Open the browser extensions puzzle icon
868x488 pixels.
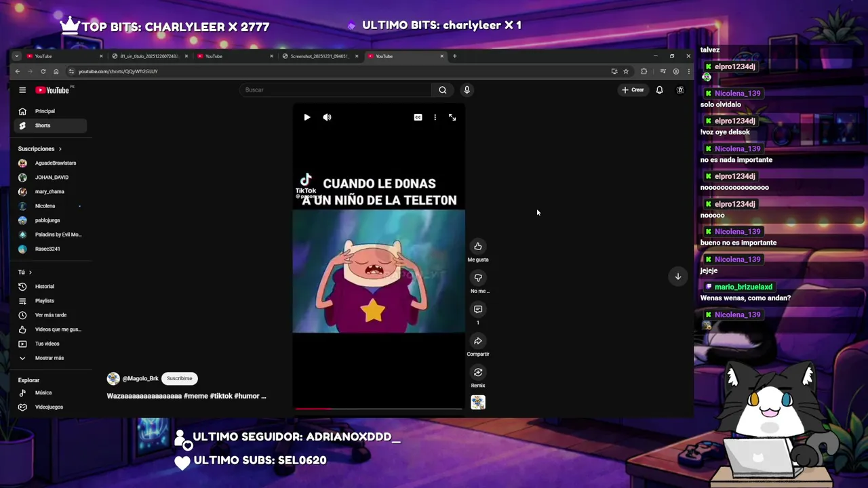tap(644, 71)
